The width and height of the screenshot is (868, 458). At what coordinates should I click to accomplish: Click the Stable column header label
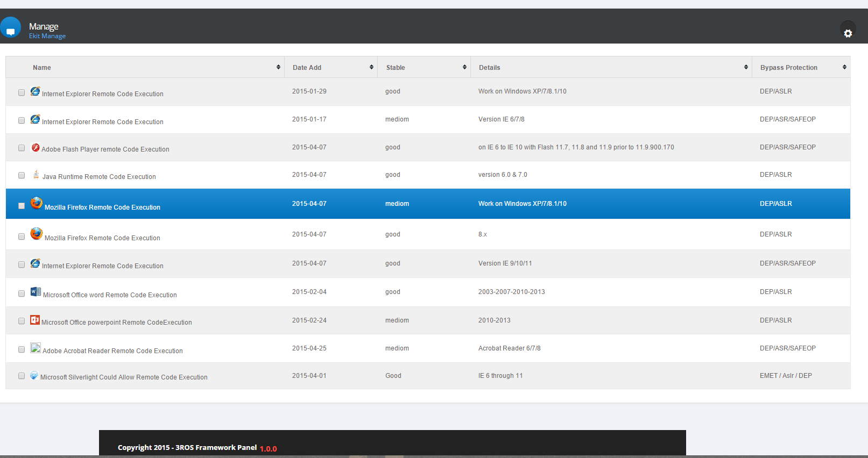coord(396,68)
